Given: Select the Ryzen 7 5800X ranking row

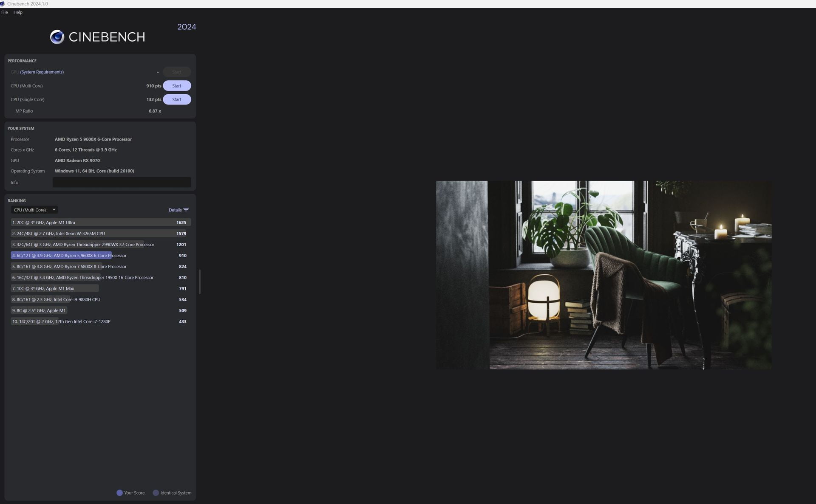Looking at the screenshot, I should point(101,267).
